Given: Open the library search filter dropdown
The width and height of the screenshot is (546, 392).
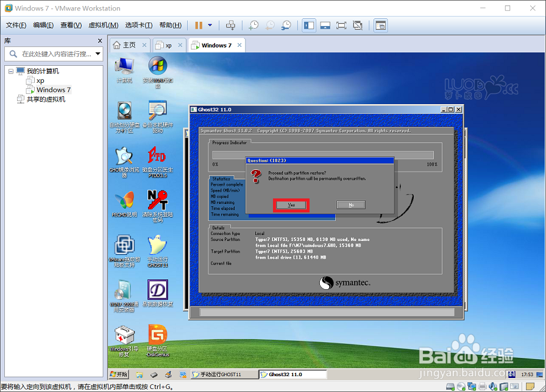Looking at the screenshot, I should 98,54.
